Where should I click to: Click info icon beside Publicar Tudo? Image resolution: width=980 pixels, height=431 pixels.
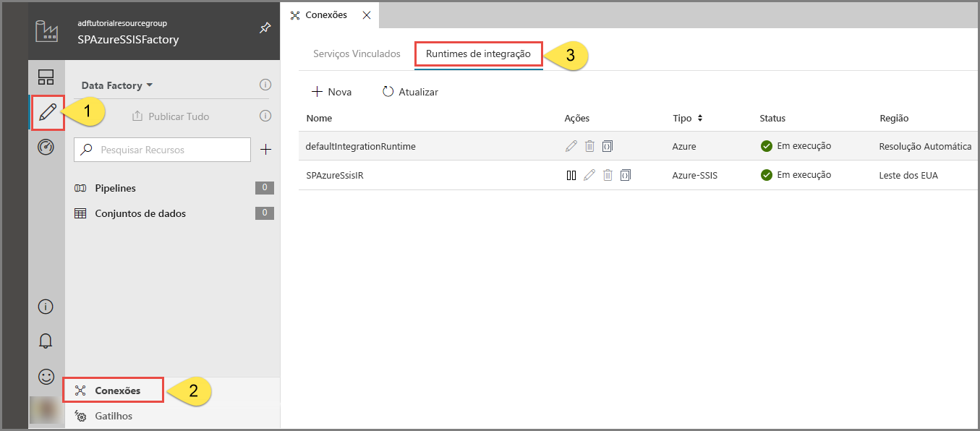265,116
